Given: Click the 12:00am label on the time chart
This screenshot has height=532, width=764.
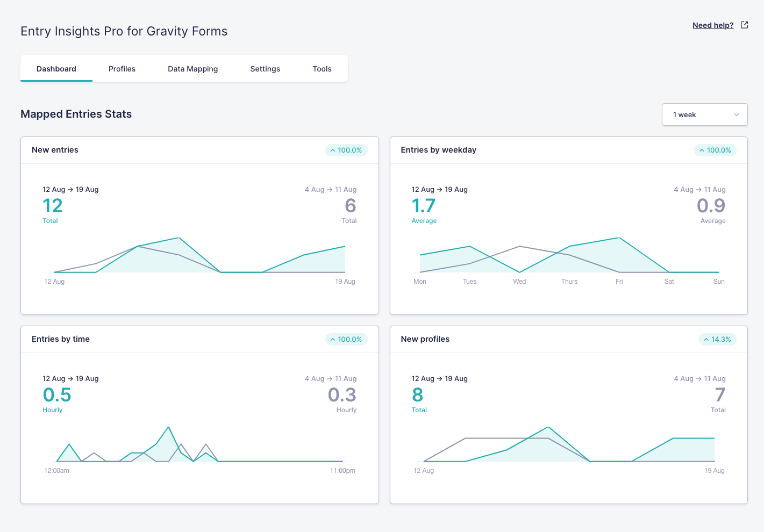Looking at the screenshot, I should (x=56, y=471).
